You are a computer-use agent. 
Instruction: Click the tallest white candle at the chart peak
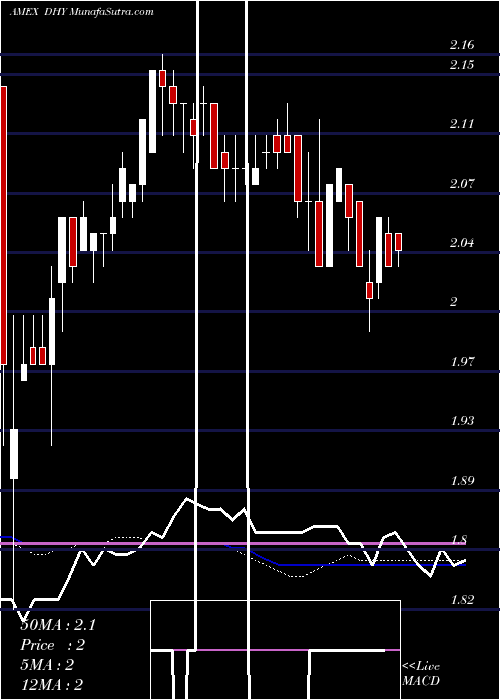point(152,111)
